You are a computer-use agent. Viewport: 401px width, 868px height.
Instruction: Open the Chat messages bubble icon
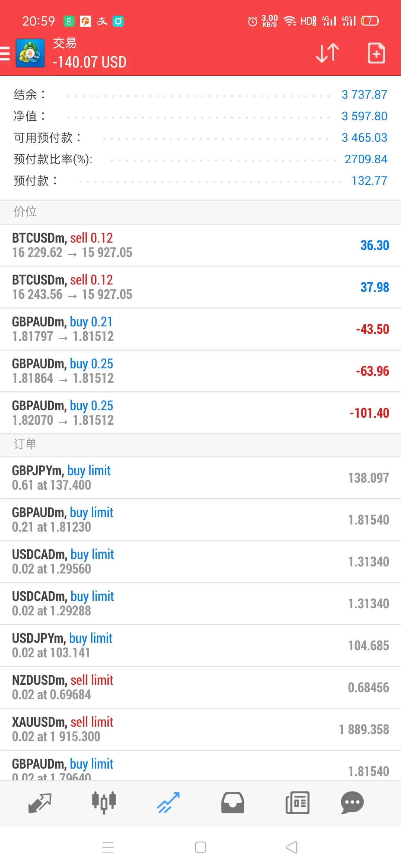click(x=352, y=803)
